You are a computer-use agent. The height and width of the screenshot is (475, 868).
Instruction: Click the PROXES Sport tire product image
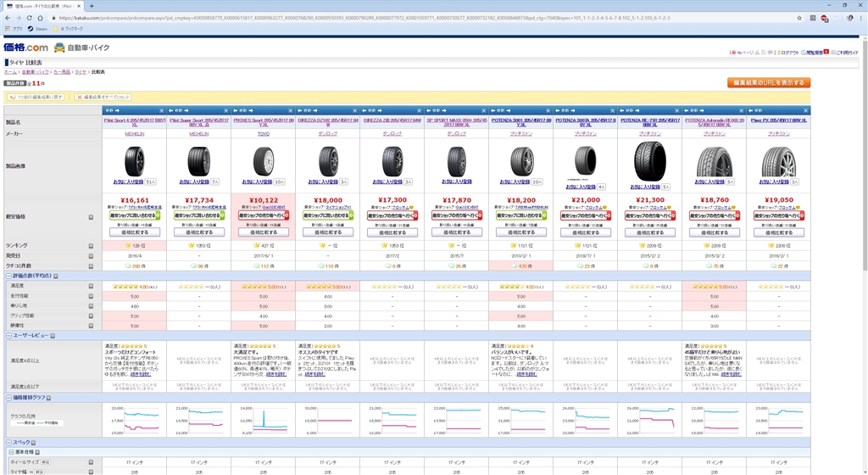(262, 159)
